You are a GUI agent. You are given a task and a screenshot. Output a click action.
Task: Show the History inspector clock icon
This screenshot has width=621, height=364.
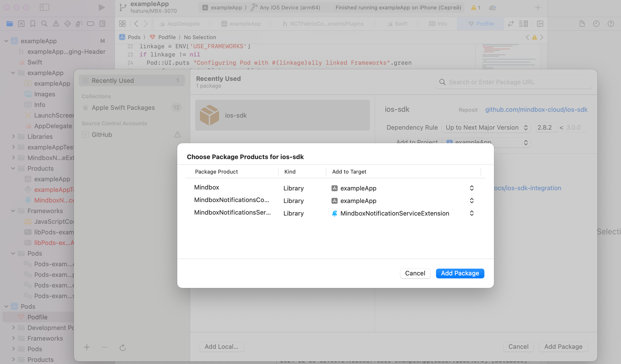pyautogui.click(x=596, y=24)
